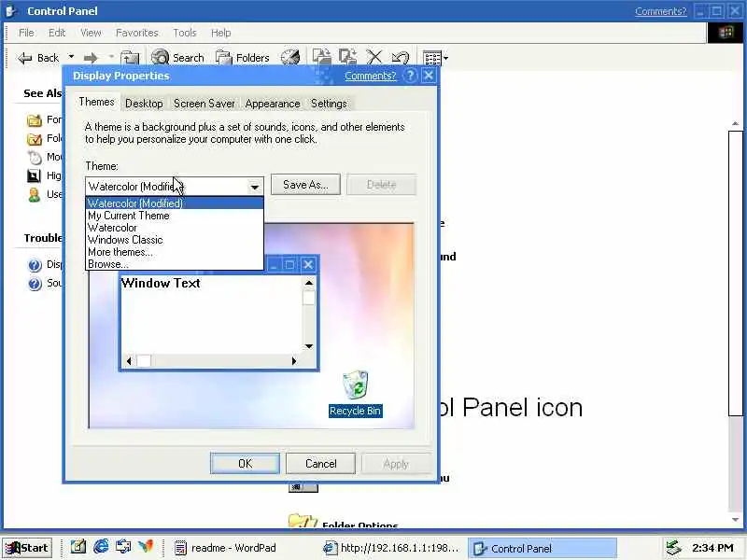Choose More themes... from the list
The width and height of the screenshot is (747, 560).
pos(175,252)
